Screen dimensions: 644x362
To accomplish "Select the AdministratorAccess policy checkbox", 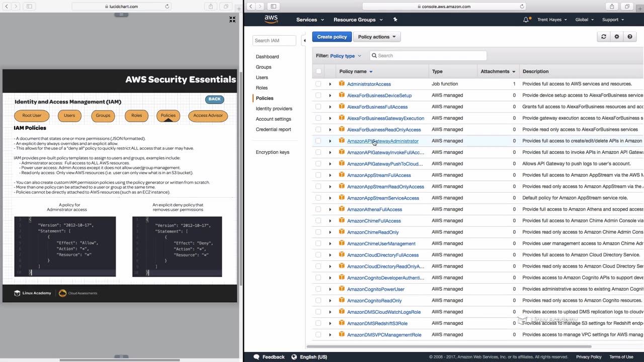I will (x=318, y=84).
